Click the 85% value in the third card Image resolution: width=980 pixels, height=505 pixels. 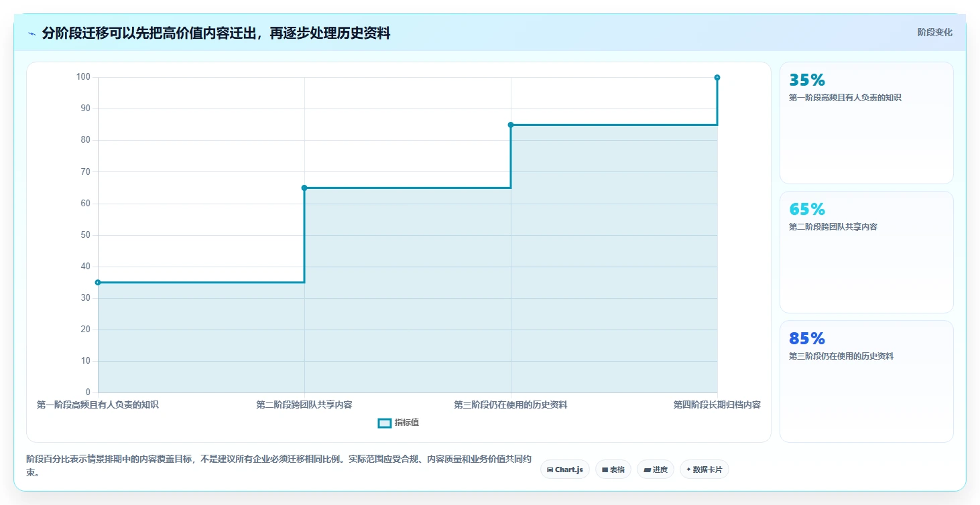point(807,339)
